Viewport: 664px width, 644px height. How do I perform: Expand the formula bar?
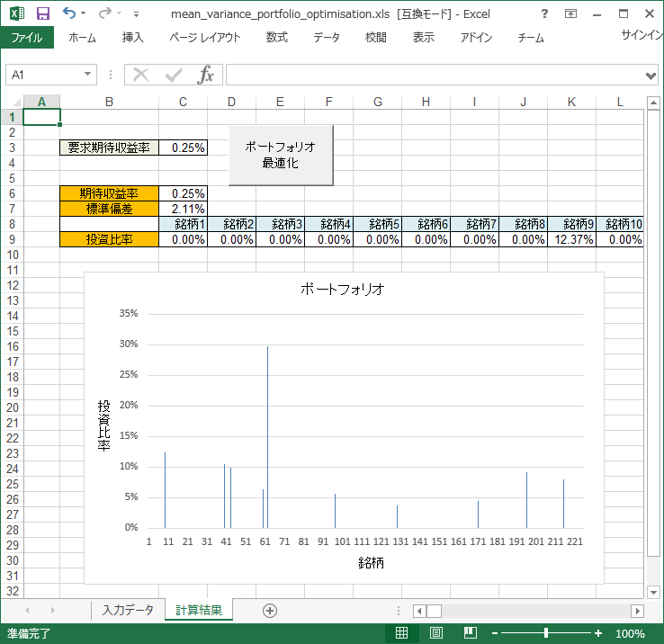651,75
